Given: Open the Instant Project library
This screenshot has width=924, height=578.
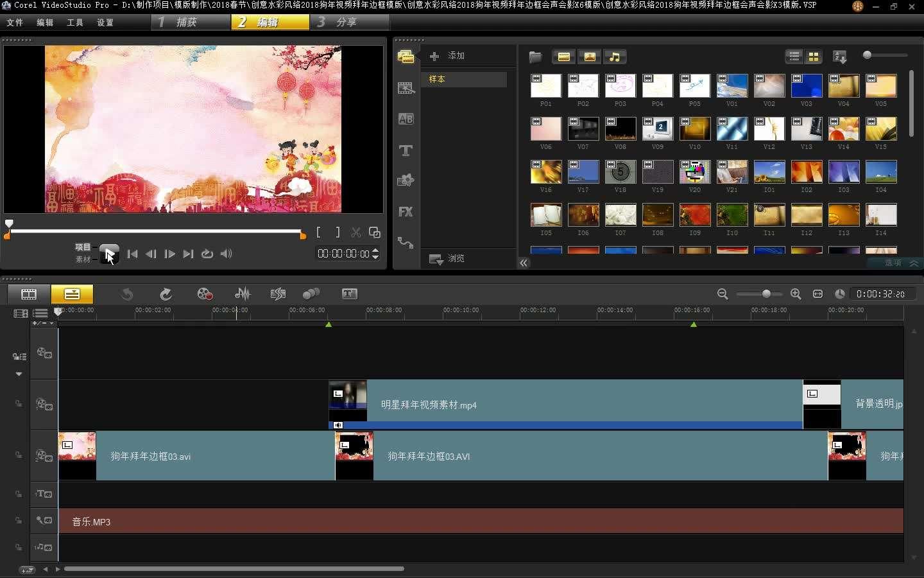Looking at the screenshot, I should point(406,88).
